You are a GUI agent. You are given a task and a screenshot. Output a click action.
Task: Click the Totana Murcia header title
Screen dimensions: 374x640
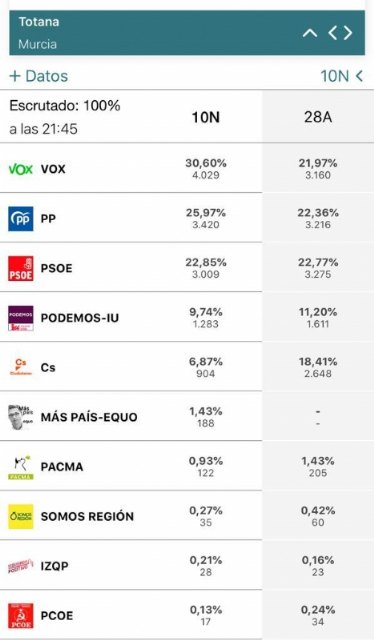tap(39, 33)
